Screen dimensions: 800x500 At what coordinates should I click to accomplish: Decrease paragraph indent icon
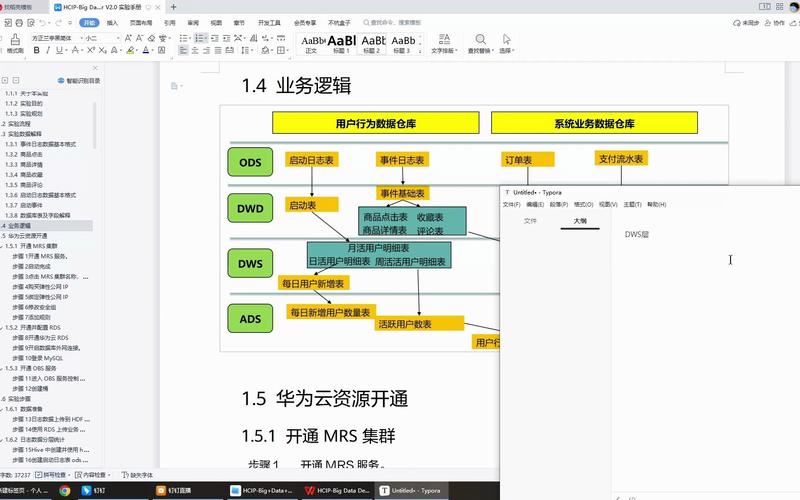click(x=215, y=38)
